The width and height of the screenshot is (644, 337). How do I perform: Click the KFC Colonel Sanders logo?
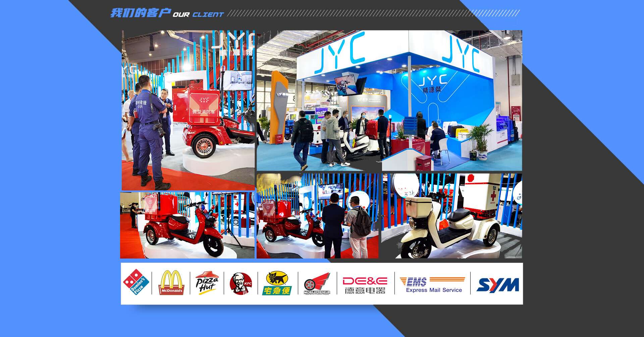tap(240, 283)
